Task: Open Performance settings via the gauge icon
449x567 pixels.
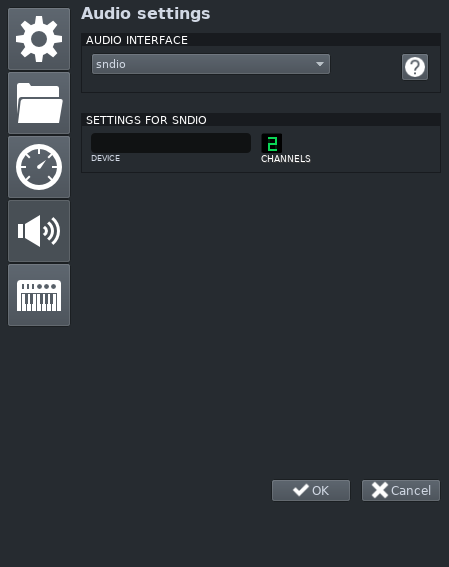Action: point(39,167)
